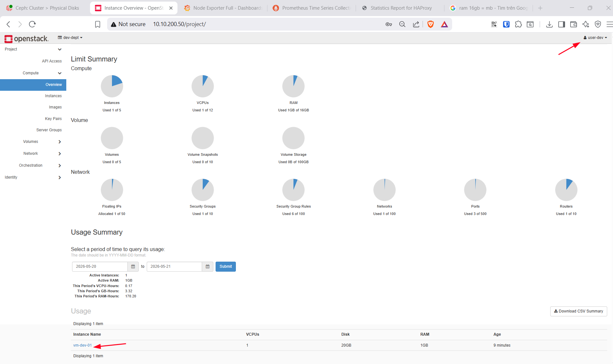613x364 pixels.
Task: Open the Instances page
Action: (x=53, y=96)
